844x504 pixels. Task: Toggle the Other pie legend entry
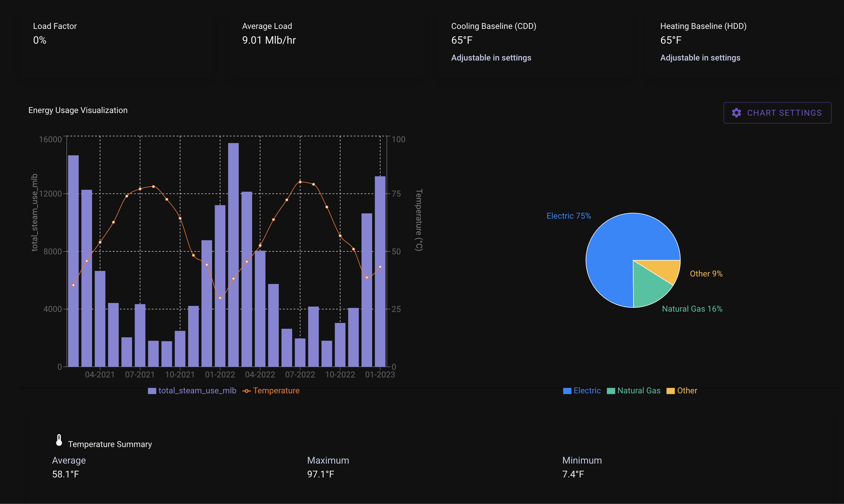[x=682, y=391]
